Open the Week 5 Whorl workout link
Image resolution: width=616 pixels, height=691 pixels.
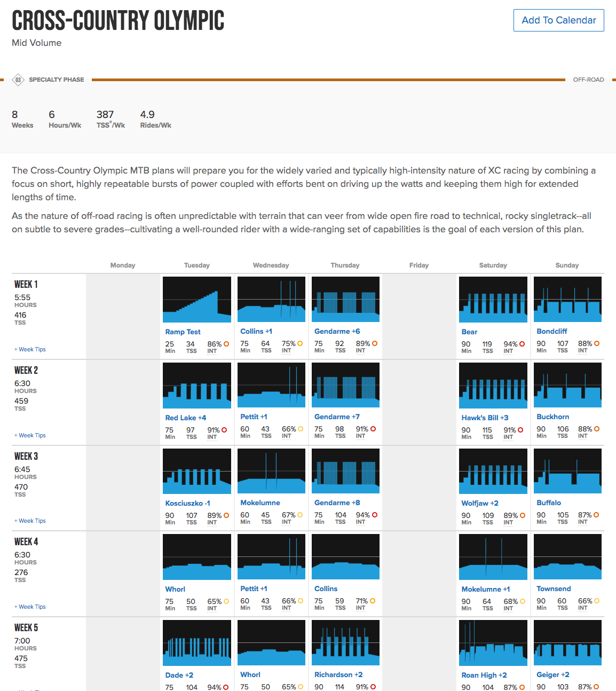click(250, 674)
